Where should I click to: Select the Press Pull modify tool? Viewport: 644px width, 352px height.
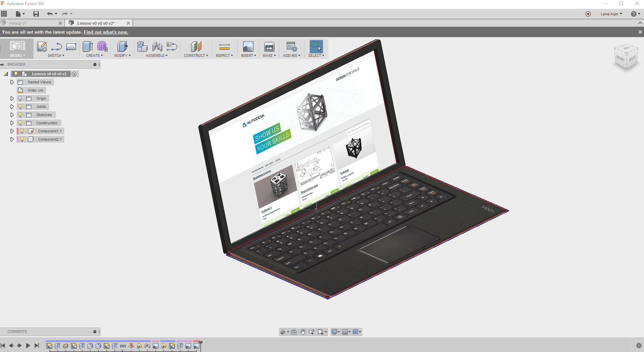[122, 47]
